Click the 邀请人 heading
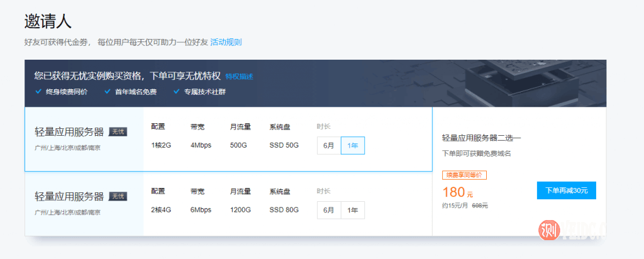This screenshot has width=644, height=259. click(48, 21)
